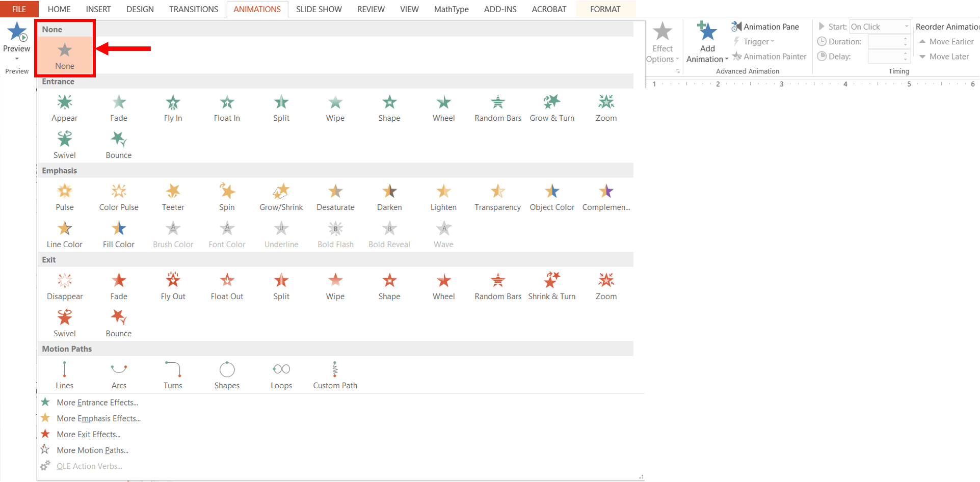Viewport: 980px width, 482px height.
Task: Open Advanced Animation dialog launcher
Action: click(677, 72)
